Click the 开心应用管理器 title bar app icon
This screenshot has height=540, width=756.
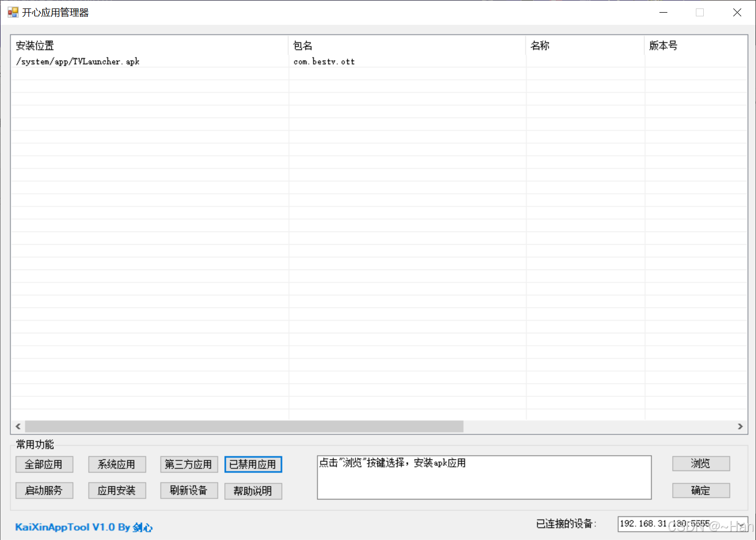tap(13, 12)
